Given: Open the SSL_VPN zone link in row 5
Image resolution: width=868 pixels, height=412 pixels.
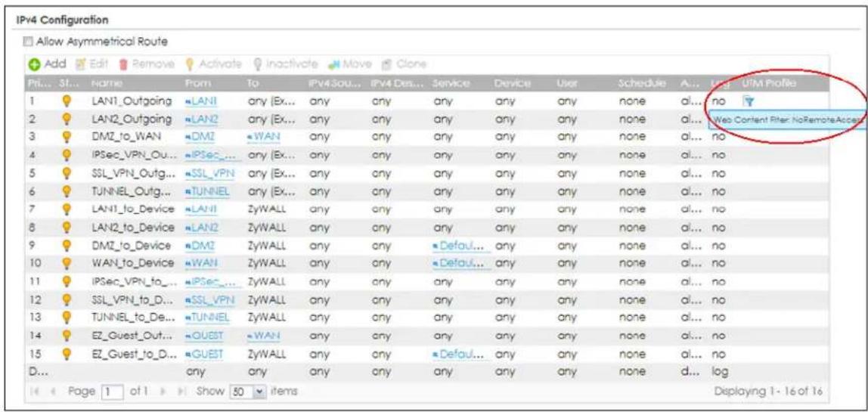Looking at the screenshot, I should click(210, 172).
